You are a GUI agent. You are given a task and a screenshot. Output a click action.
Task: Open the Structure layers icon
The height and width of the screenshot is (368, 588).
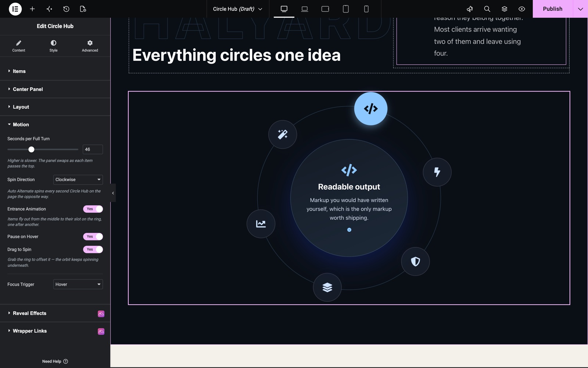(504, 9)
